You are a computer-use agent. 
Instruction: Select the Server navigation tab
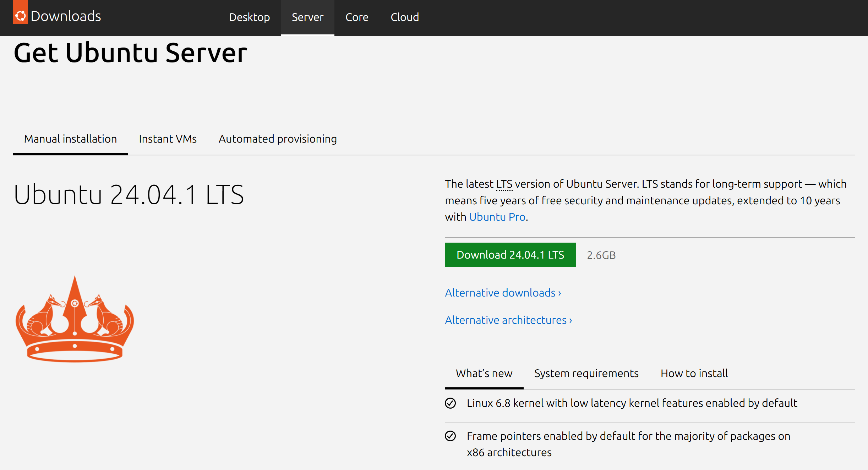307,17
